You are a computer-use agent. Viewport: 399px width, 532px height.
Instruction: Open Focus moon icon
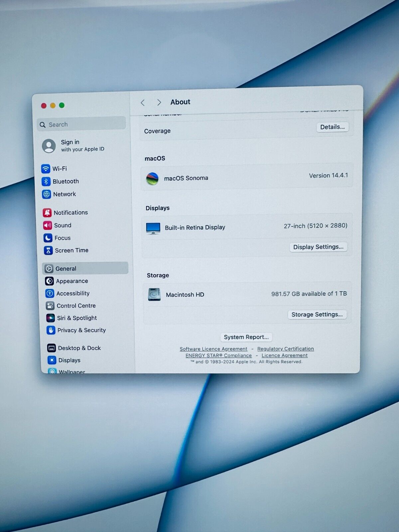pos(48,238)
